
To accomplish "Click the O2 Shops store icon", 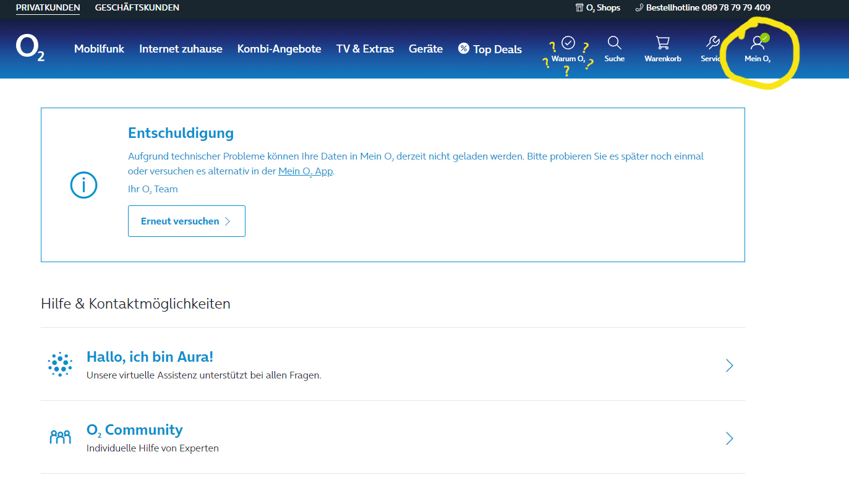I will [x=579, y=8].
